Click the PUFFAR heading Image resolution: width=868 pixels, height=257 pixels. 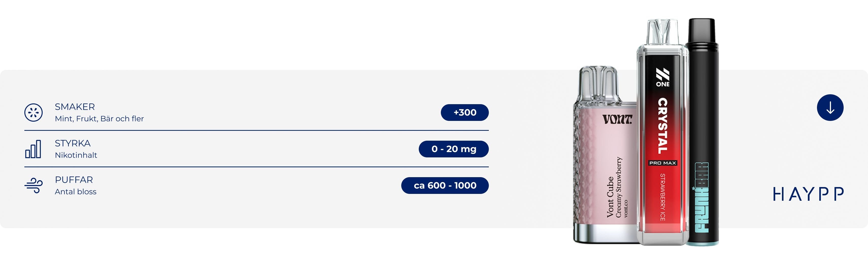pyautogui.click(x=74, y=180)
